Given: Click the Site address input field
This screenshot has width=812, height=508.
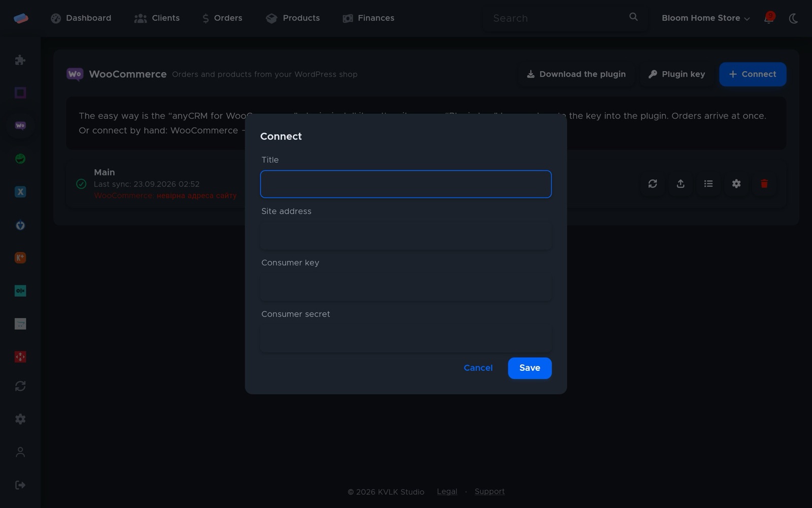Looking at the screenshot, I should (406, 236).
